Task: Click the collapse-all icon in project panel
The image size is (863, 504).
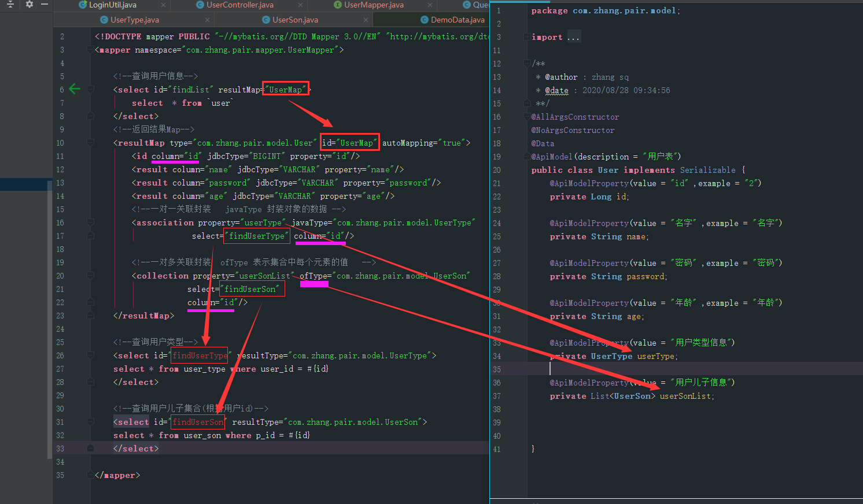Action: point(10,4)
